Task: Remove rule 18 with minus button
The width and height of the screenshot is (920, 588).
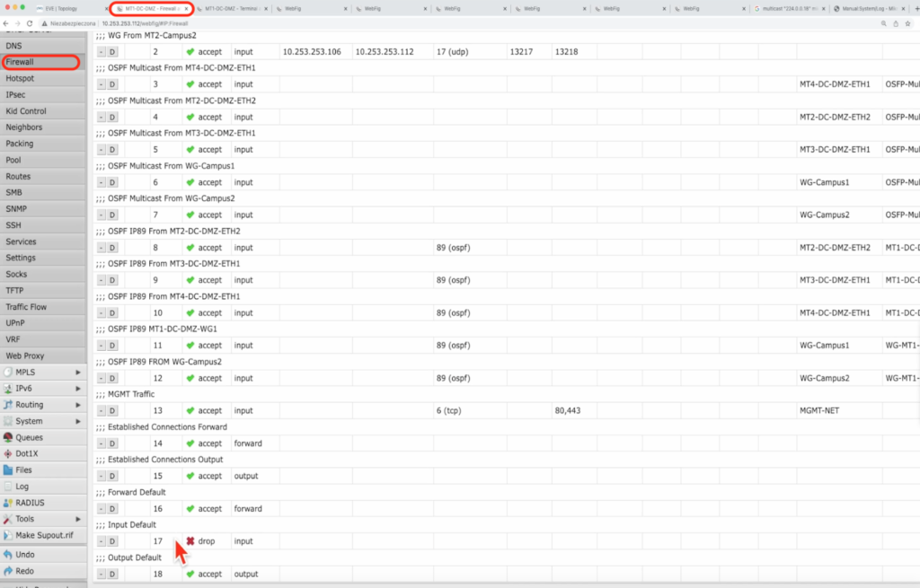Action: 101,575
